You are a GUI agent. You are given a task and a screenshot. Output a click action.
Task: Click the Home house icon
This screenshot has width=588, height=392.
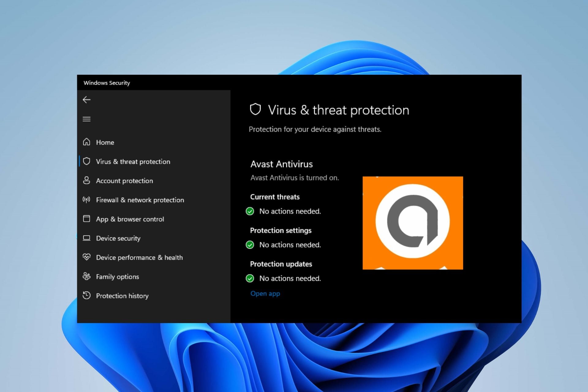[x=87, y=142]
